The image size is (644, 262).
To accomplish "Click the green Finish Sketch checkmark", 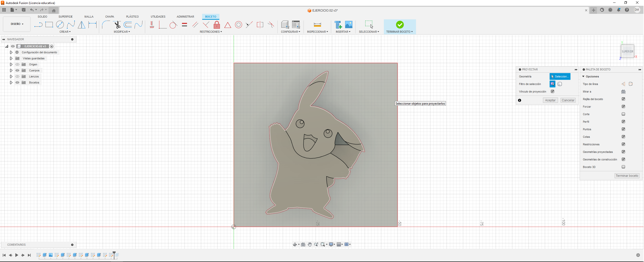I will pyautogui.click(x=400, y=25).
